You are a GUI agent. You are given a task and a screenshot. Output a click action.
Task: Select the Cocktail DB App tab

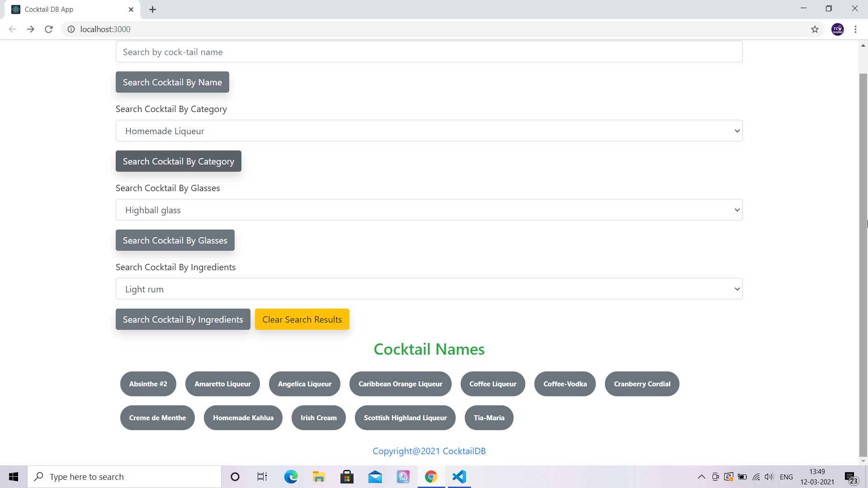pyautogui.click(x=68, y=9)
